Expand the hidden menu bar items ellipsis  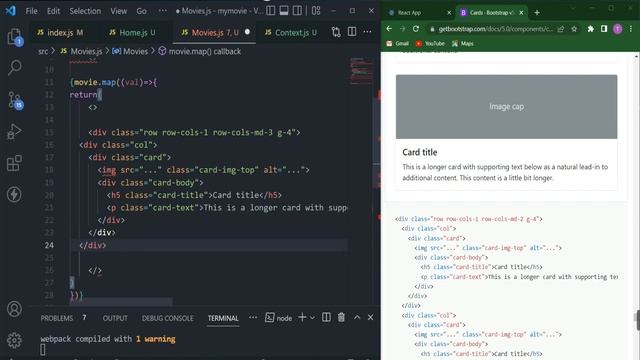pyautogui.click(x=162, y=11)
